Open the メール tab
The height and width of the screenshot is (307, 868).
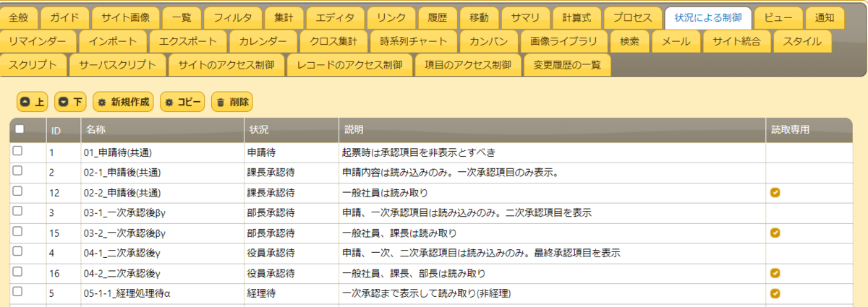(x=676, y=41)
